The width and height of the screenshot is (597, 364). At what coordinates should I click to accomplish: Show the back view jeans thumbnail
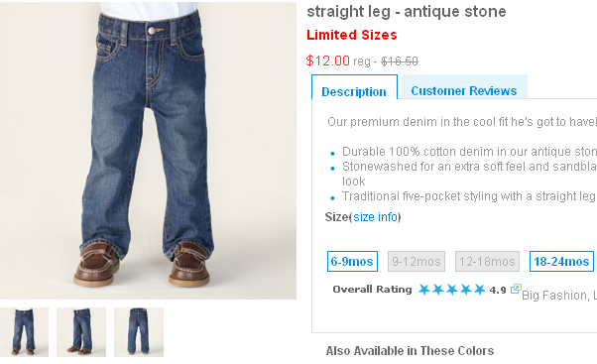tap(139, 332)
